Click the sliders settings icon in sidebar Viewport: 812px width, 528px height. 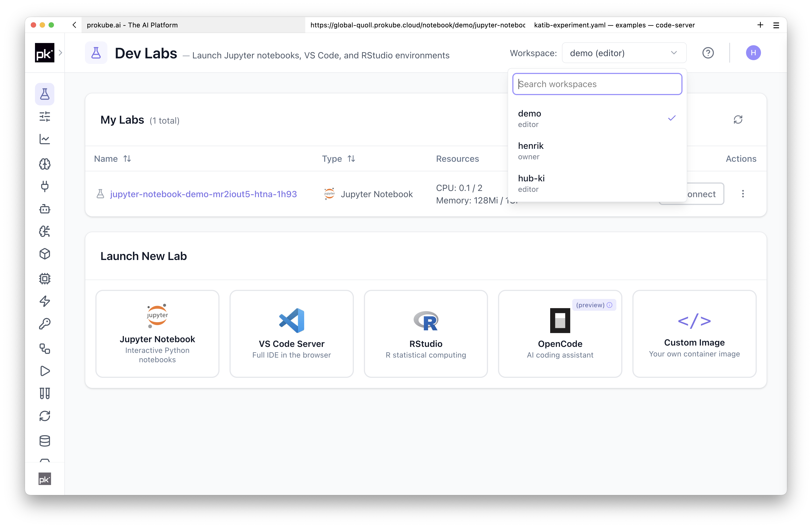[x=45, y=117]
